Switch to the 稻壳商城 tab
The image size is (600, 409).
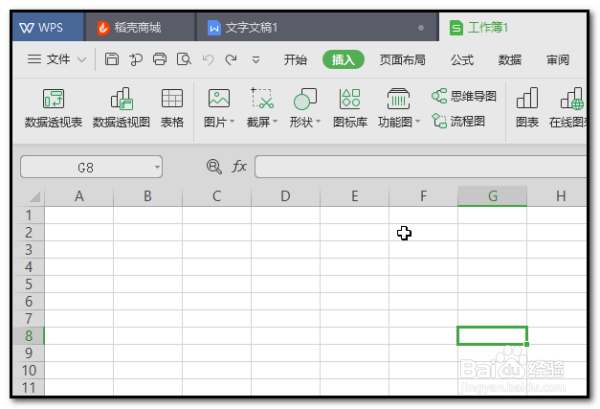(x=140, y=27)
